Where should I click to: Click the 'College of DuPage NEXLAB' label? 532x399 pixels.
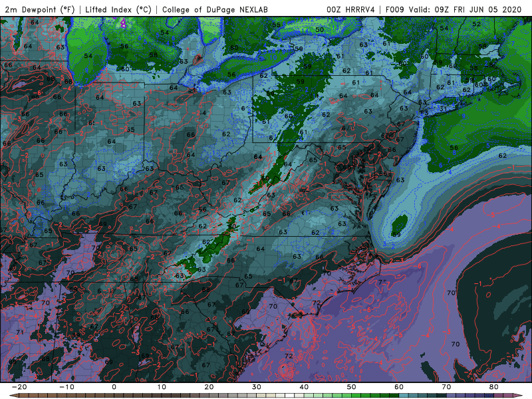(215, 9)
